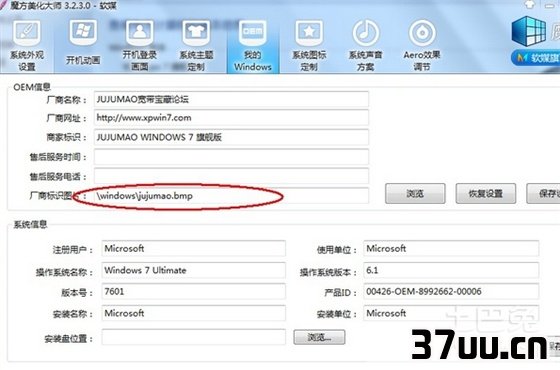The width and height of the screenshot is (560, 370).
Task: Click the 注册用户 field
Action: tap(194, 248)
